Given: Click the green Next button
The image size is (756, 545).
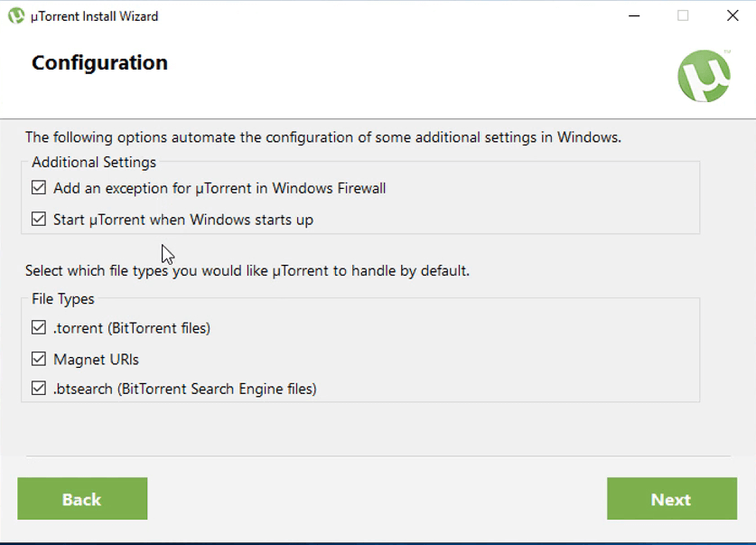Looking at the screenshot, I should (x=671, y=499).
